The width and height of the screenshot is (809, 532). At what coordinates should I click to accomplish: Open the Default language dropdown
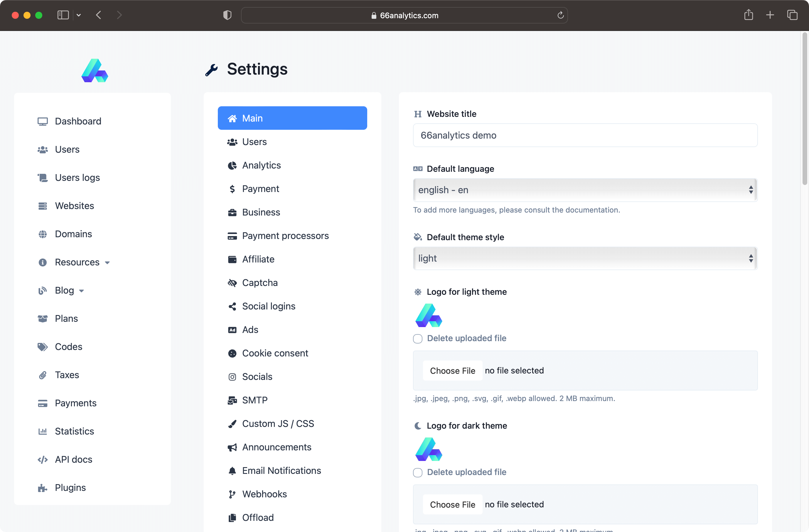point(585,189)
